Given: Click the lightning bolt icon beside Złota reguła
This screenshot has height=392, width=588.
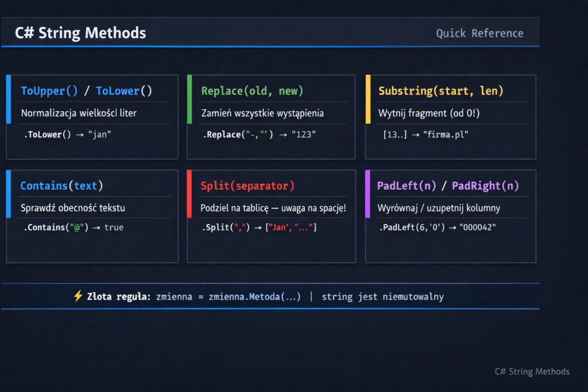Looking at the screenshot, I should (78, 296).
